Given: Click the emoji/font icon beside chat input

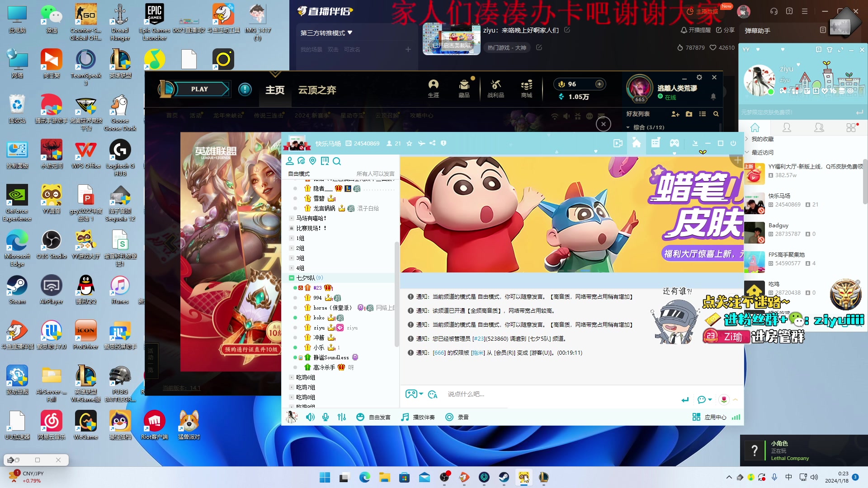Looking at the screenshot, I should (433, 394).
